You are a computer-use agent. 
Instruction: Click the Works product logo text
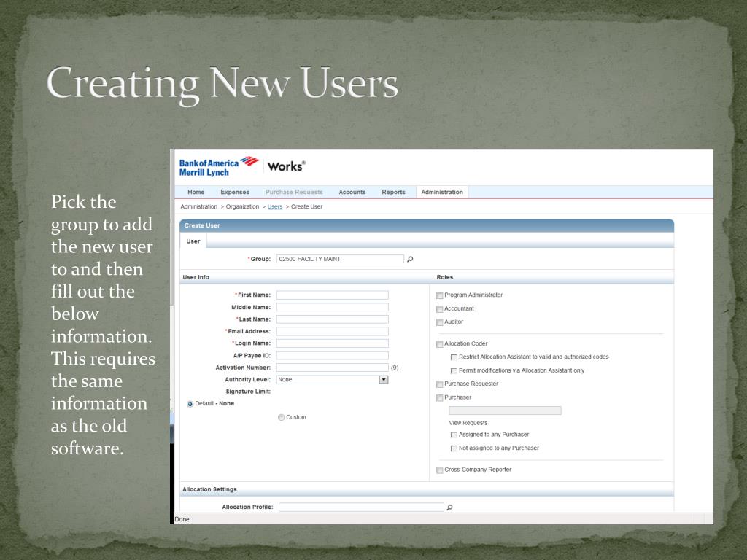pyautogui.click(x=286, y=166)
